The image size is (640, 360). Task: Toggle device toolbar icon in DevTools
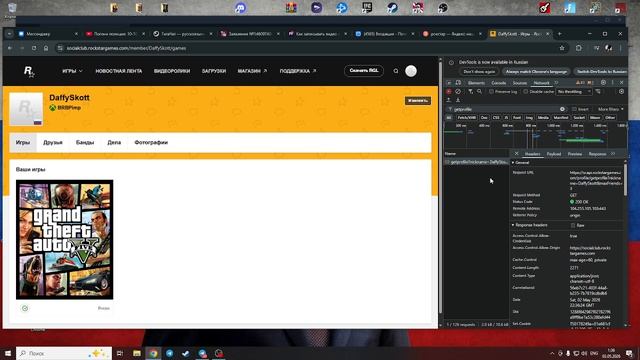[x=458, y=82]
